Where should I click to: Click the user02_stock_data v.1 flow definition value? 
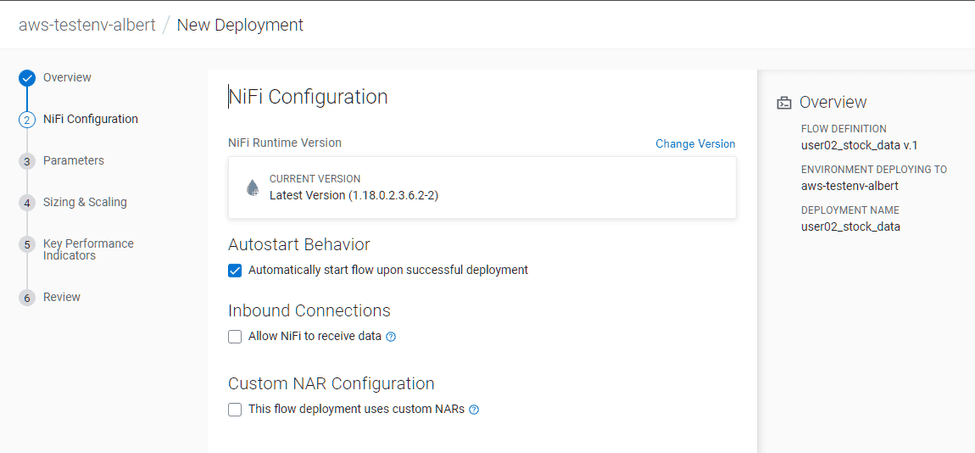click(859, 145)
